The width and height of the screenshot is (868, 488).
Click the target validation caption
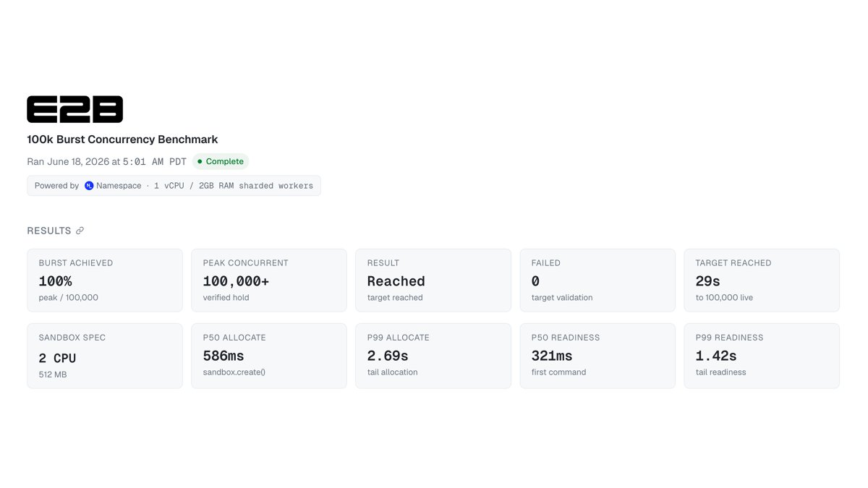(x=562, y=298)
